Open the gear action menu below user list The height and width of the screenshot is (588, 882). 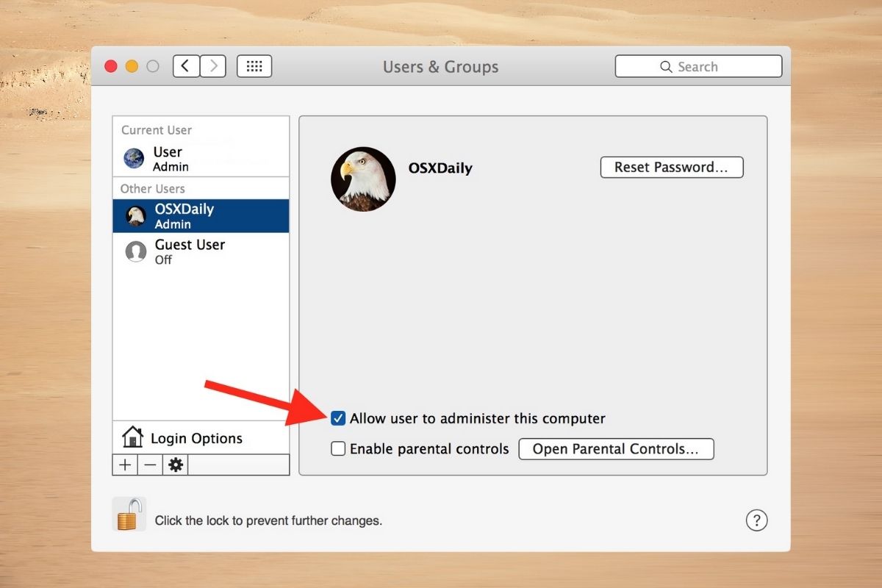pyautogui.click(x=176, y=465)
